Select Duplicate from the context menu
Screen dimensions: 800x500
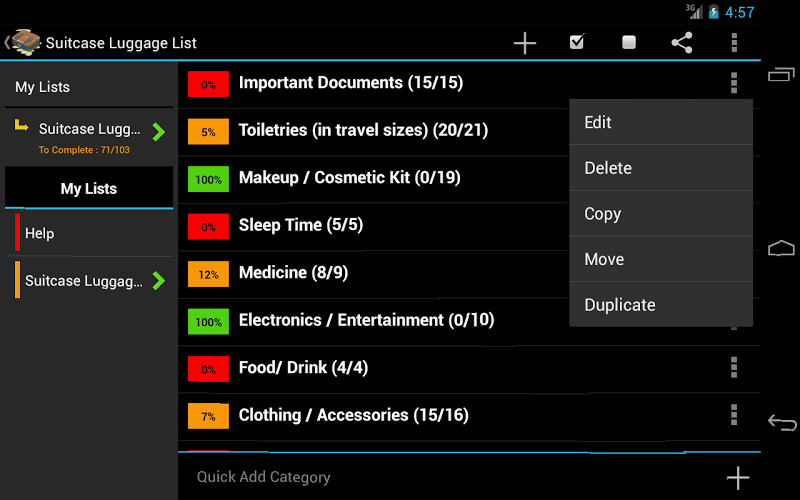tap(660, 305)
